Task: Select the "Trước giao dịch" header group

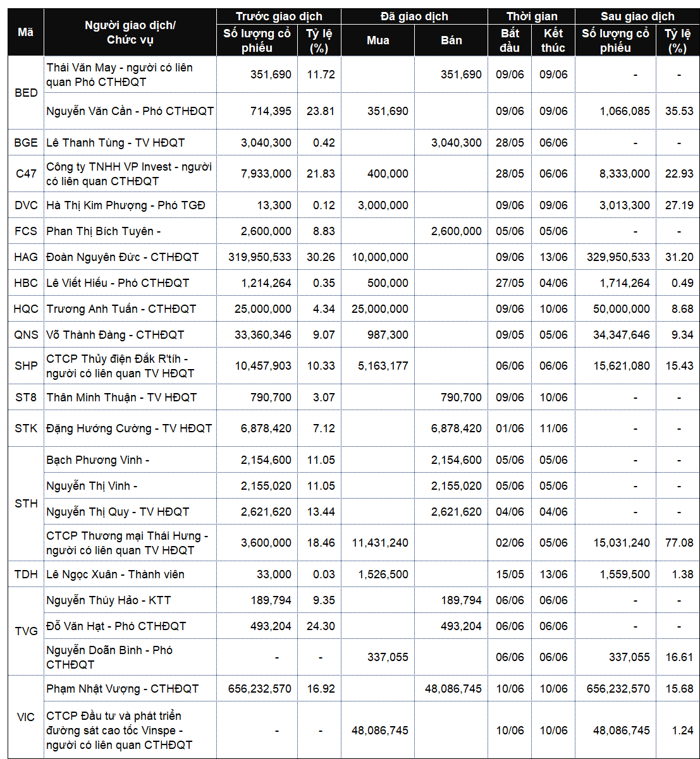Action: 278,16
